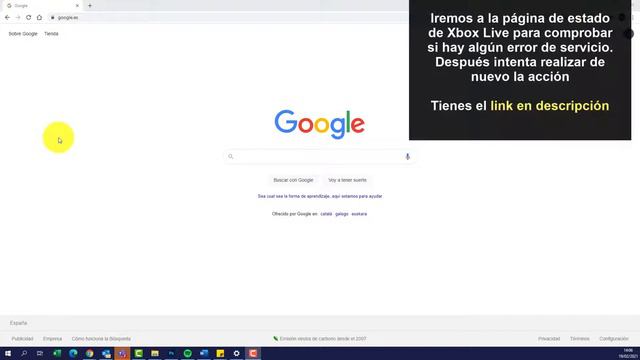Viewport: 640px width, 360px height.
Task: Open the carbon emissions footer link
Action: coord(320,339)
